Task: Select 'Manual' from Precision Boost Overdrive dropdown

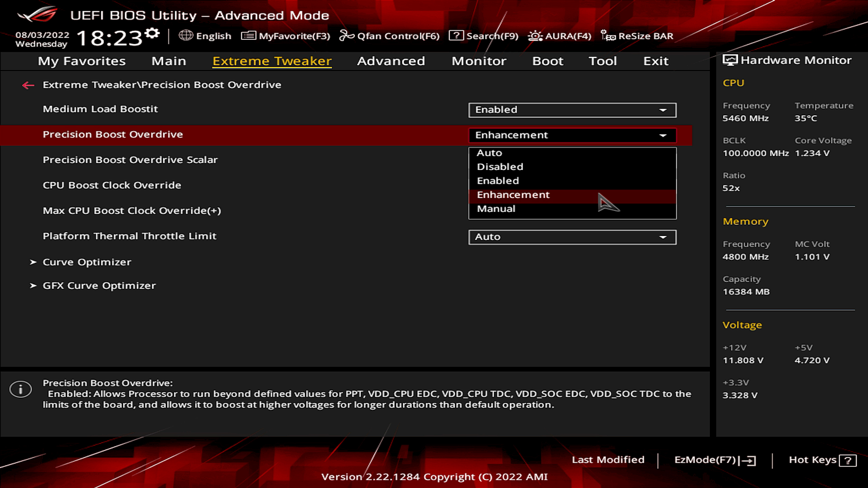Action: point(495,208)
